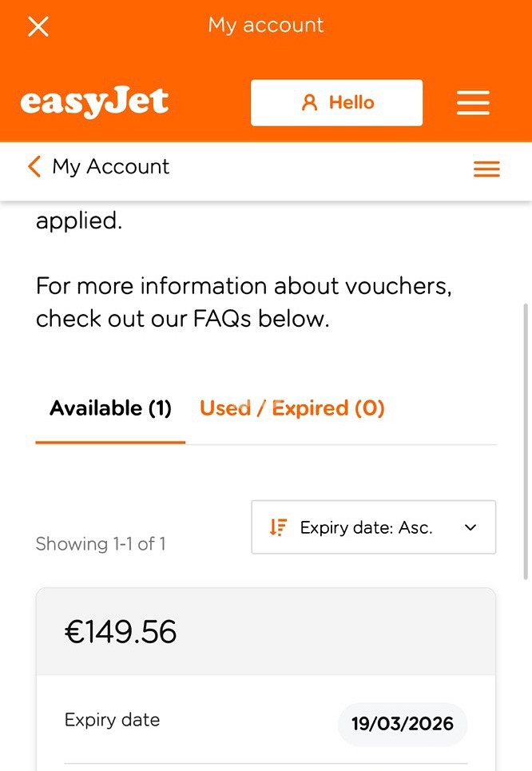Click the My account title text
This screenshot has height=771, width=532.
(x=266, y=25)
